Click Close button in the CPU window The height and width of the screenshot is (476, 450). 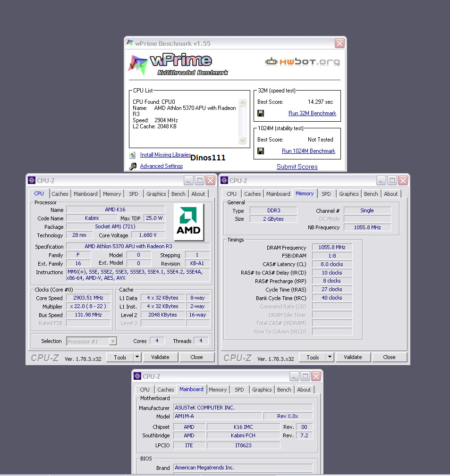point(196,357)
